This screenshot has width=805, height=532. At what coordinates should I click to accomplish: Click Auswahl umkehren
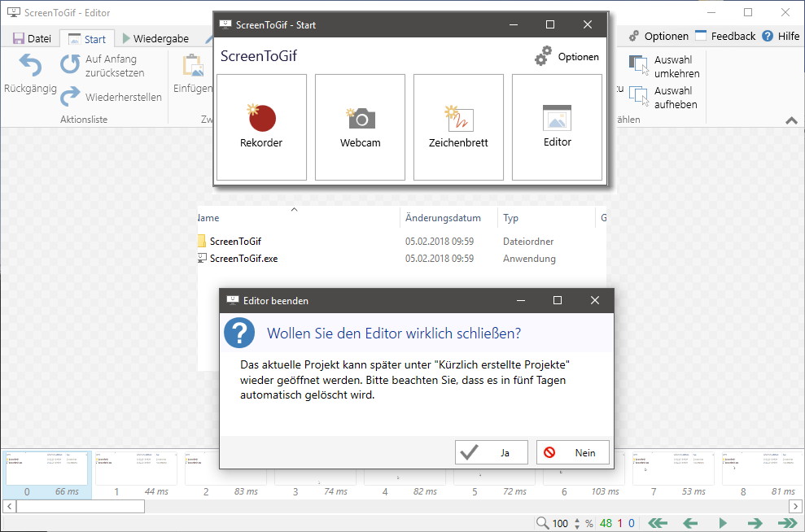point(664,66)
